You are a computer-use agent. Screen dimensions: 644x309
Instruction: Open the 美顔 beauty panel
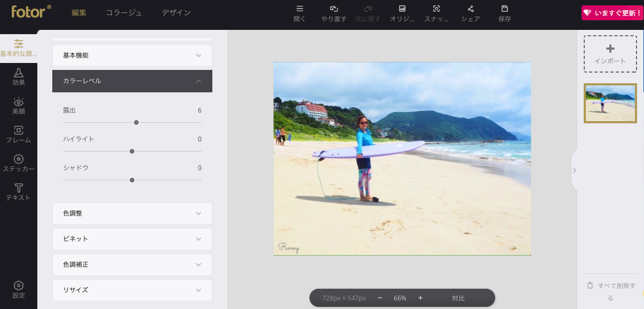pos(19,106)
